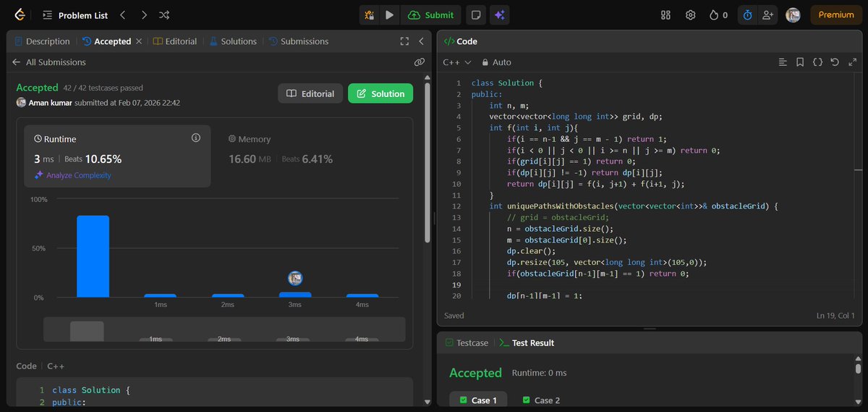Image resolution: width=868 pixels, height=412 pixels.
Task: Select Case 2 result
Action: coord(541,400)
